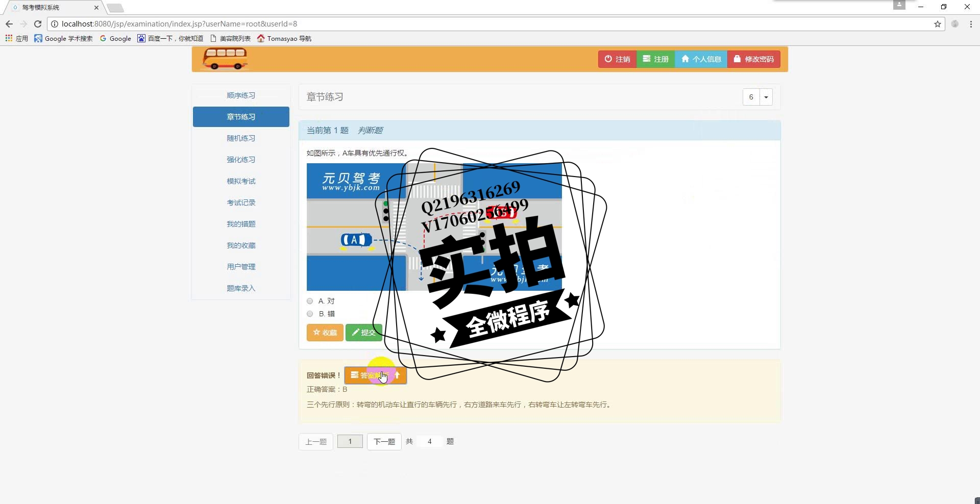Image resolution: width=980 pixels, height=504 pixels.
Task: Click the traffic question image
Action: [x=434, y=227]
